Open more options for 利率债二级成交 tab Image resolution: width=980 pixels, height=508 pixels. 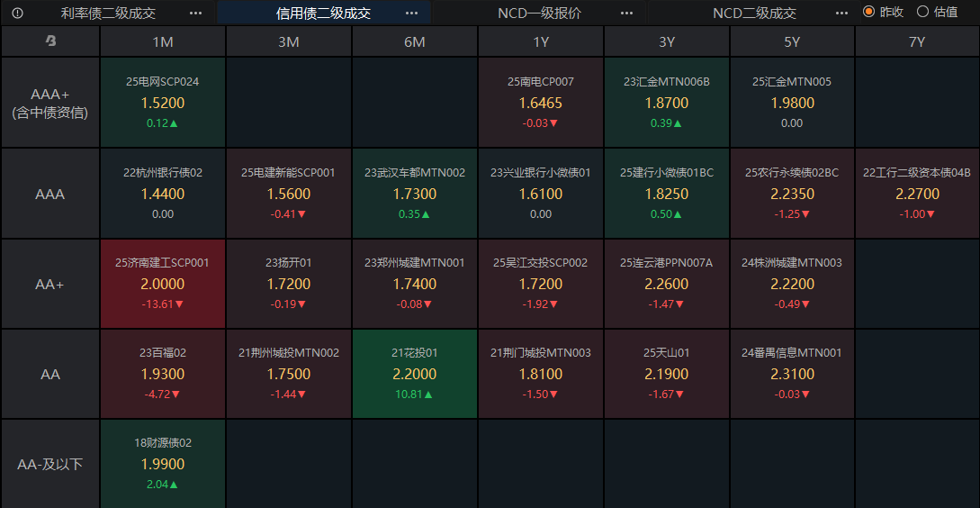196,14
